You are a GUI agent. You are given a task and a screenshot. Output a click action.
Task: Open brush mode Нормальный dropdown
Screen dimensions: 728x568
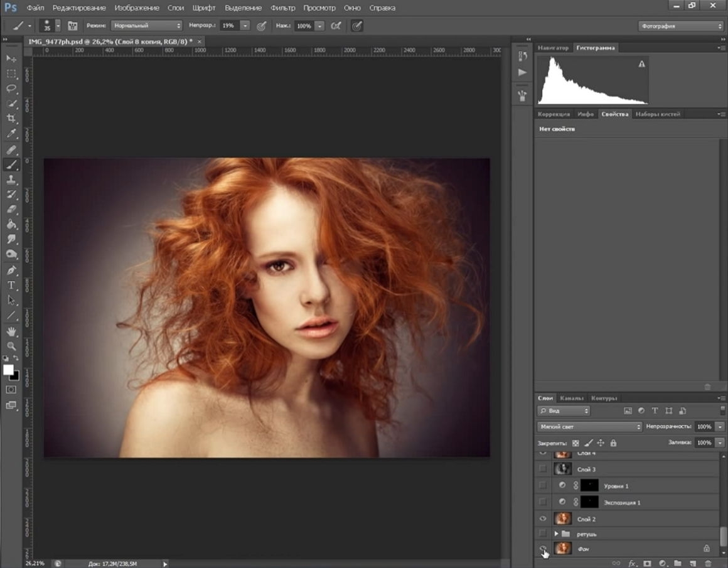click(146, 26)
